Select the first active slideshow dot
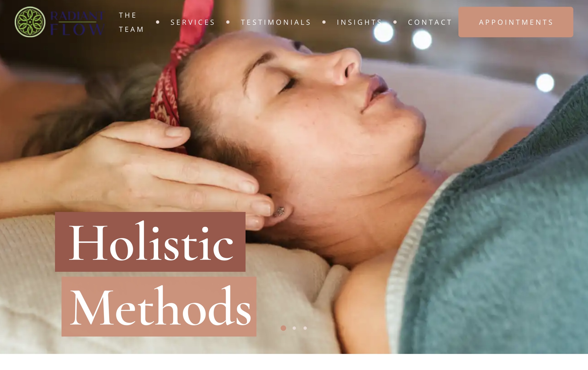 coord(283,328)
